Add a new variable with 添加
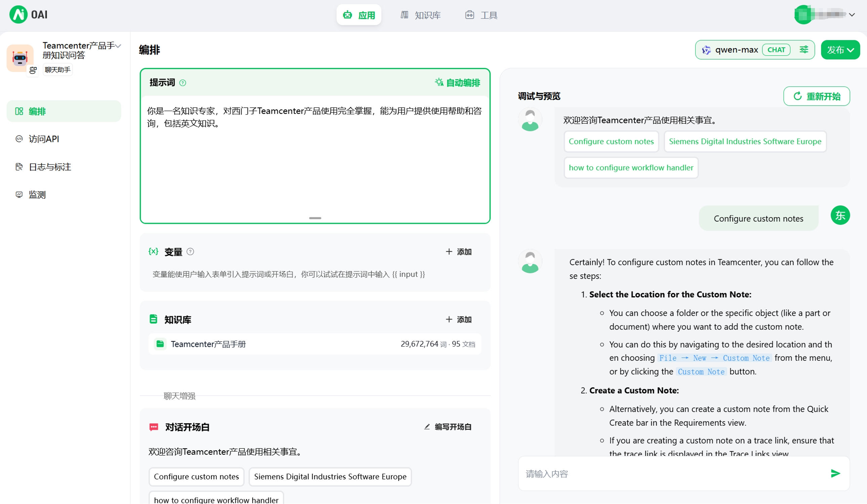Image resolution: width=867 pixels, height=504 pixels. [x=459, y=252]
